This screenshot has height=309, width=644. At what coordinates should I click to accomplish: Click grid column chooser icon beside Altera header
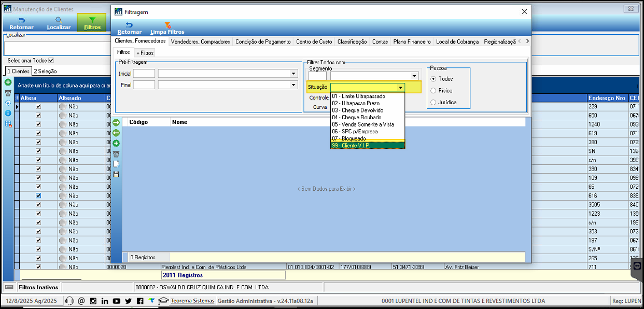point(17,98)
